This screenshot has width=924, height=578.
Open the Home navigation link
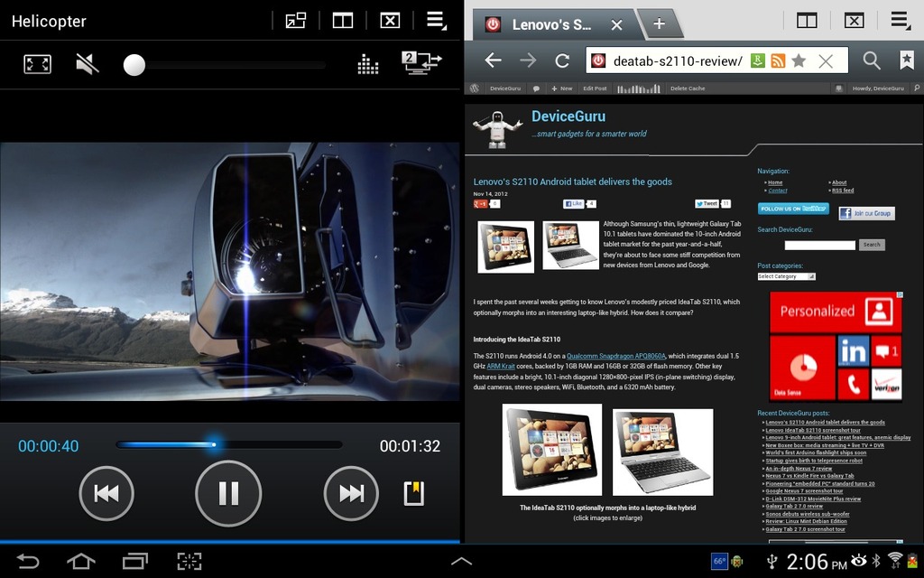pyautogui.click(x=775, y=182)
